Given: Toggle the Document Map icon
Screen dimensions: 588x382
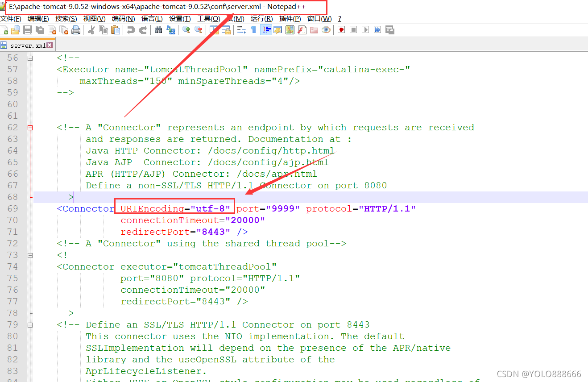Looking at the screenshot, I should (290, 30).
